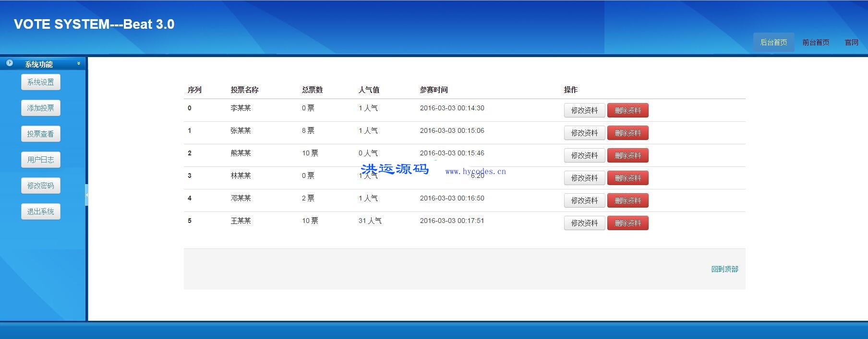Click the 31 人气 popularity value

370,221
